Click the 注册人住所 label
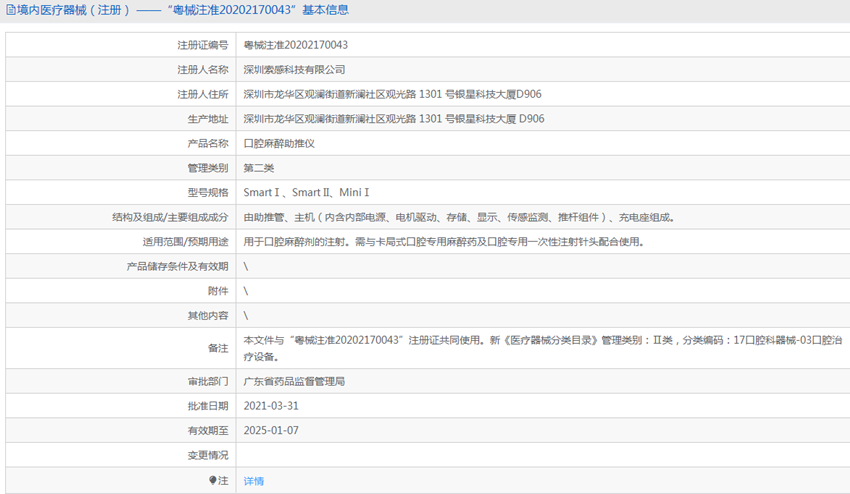This screenshot has width=850, height=494. (x=203, y=94)
